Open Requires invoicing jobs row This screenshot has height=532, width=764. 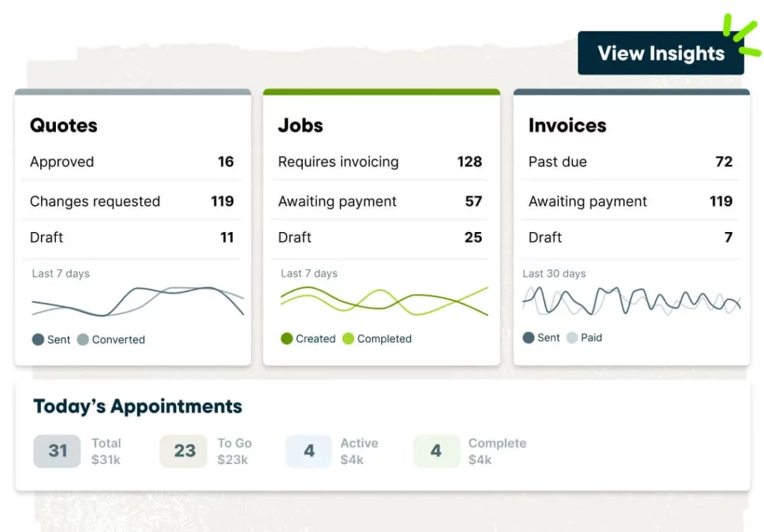[x=380, y=162]
